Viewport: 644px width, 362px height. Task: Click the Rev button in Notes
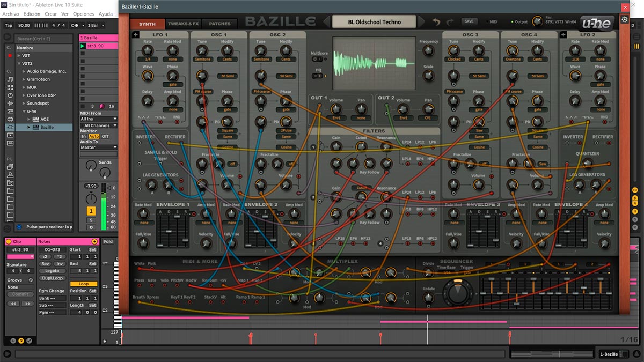point(46,263)
